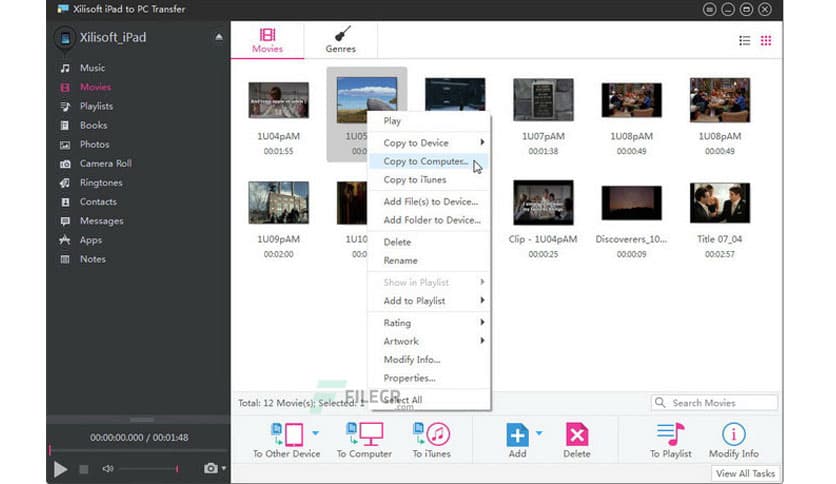The height and width of the screenshot is (484, 836).
Task: Click the playback progress bar
Action: pyautogui.click(x=139, y=450)
